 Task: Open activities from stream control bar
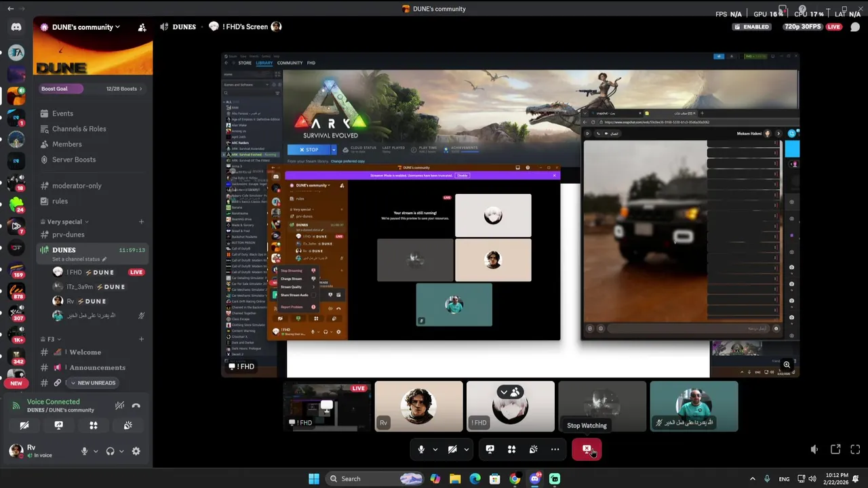click(x=512, y=449)
